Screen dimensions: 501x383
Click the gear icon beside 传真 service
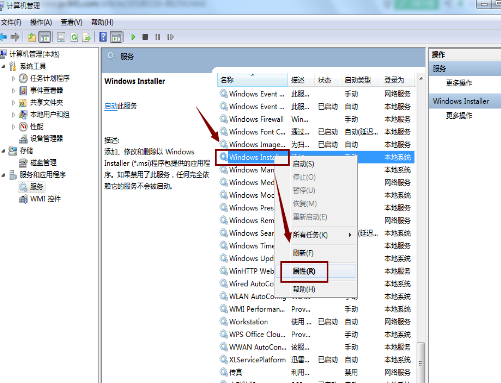coord(223,372)
